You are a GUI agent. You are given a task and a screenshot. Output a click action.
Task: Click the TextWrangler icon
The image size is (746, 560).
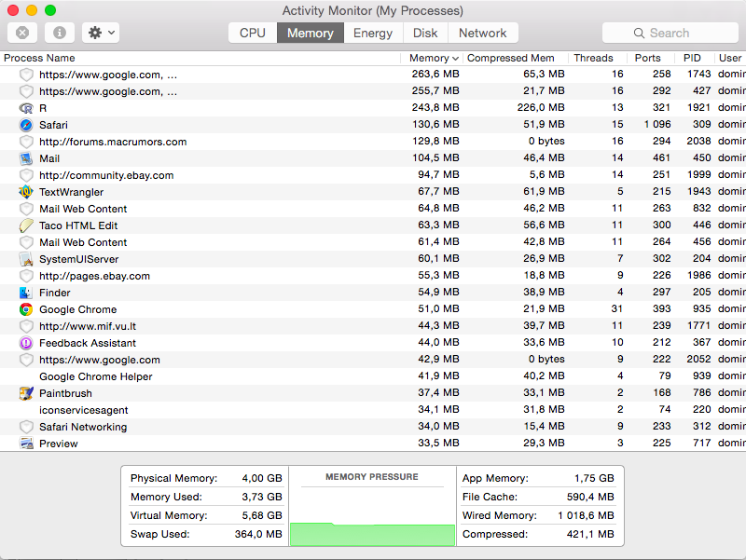(26, 192)
